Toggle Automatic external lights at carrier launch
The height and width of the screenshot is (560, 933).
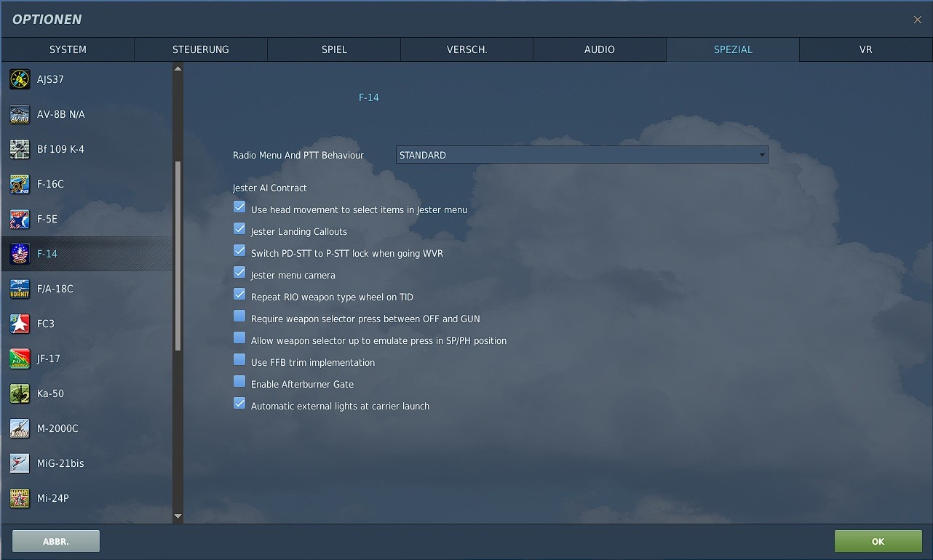[x=239, y=404]
